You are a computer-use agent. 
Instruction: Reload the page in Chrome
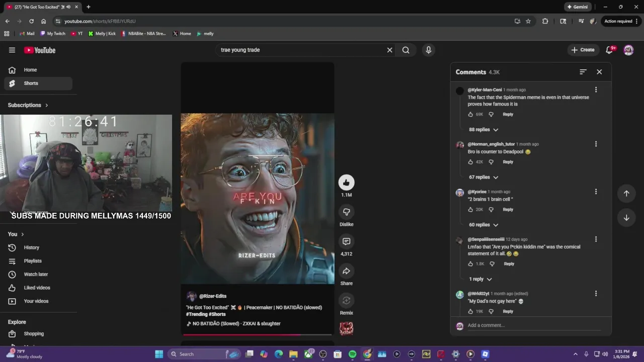tap(31, 21)
